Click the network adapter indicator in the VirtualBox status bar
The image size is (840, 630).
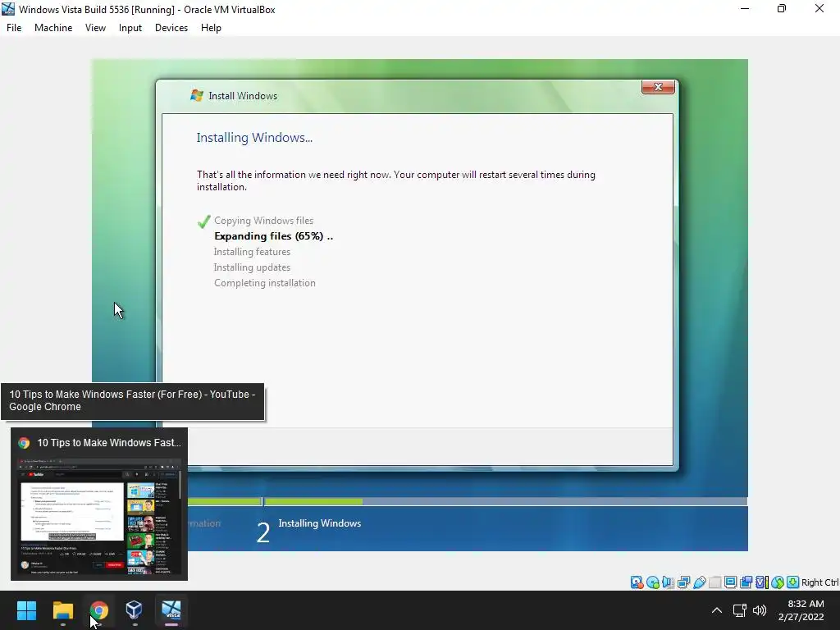[x=683, y=582]
